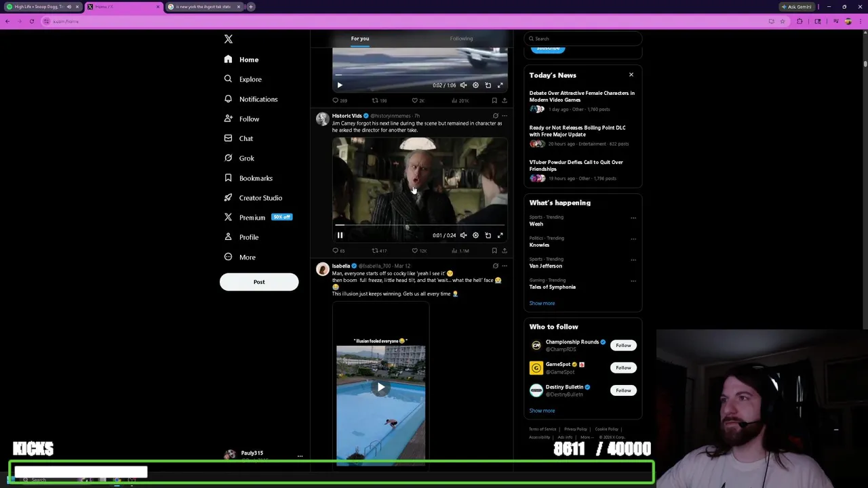Click the search field on X
868x488 pixels.
pos(583,39)
